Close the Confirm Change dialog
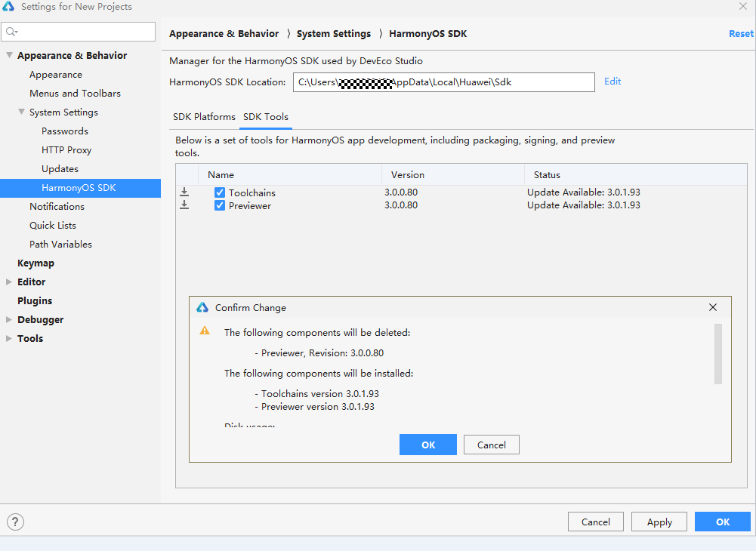 point(713,307)
